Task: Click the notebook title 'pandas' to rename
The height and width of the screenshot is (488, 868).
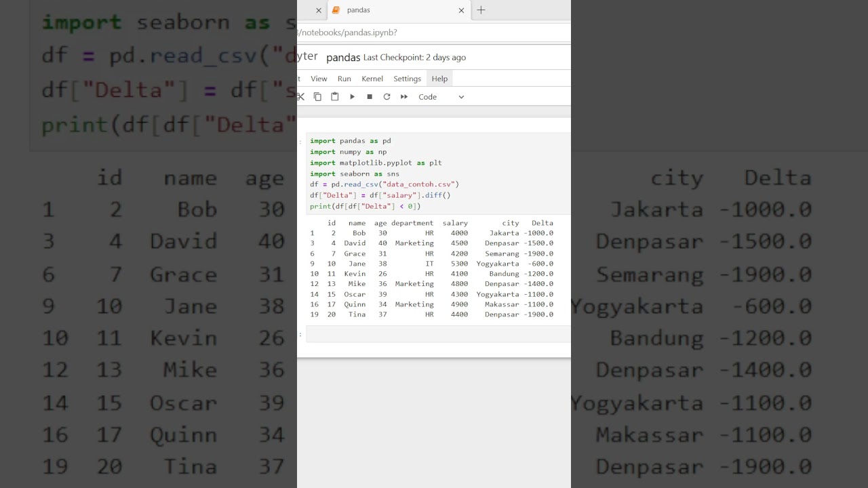Action: (343, 58)
